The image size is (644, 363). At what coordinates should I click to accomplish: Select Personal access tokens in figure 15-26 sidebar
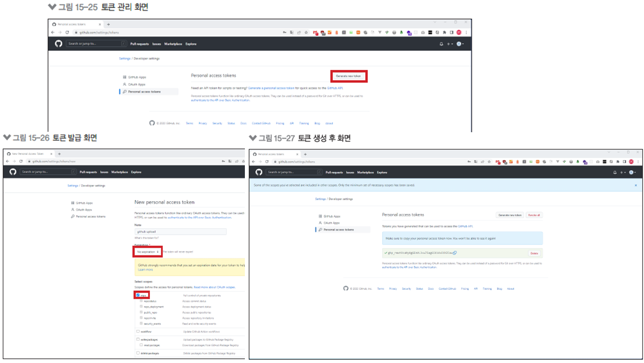(90, 216)
